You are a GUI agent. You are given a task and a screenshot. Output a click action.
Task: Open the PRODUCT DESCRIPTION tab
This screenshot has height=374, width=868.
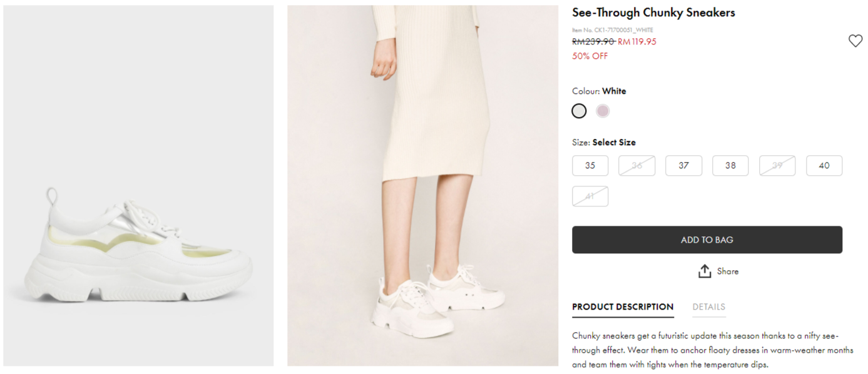[623, 307]
